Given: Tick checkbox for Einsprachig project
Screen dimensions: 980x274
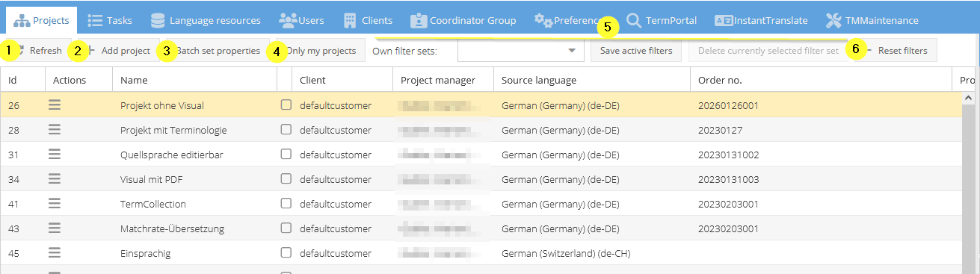Looking at the screenshot, I should (286, 253).
